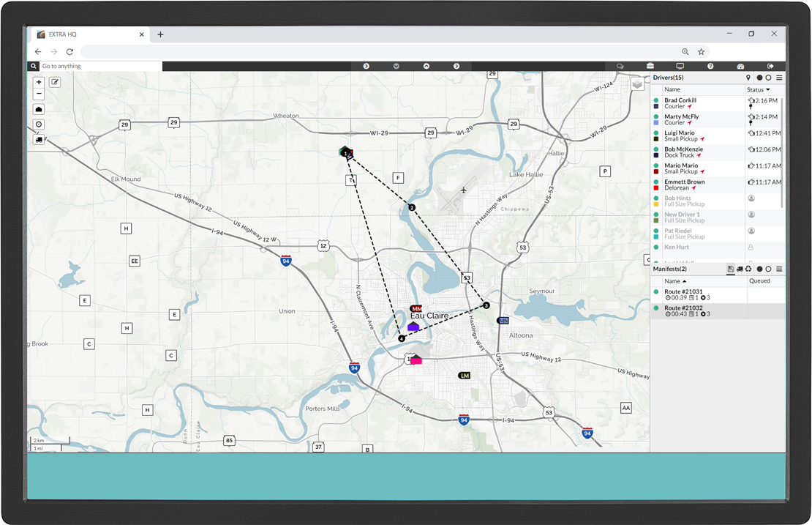The height and width of the screenshot is (525, 812).
Task: Click the Queued column header
Action: [760, 281]
